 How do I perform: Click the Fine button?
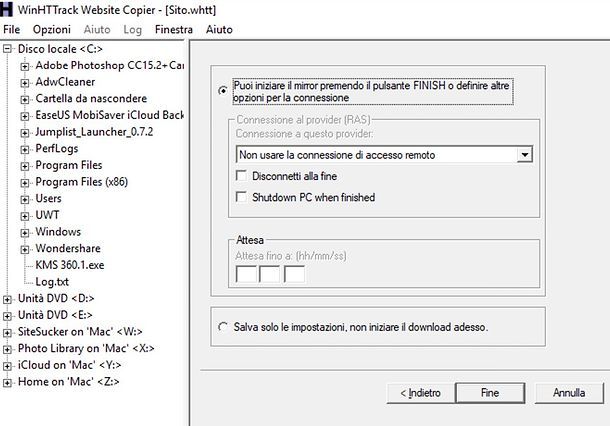490,393
